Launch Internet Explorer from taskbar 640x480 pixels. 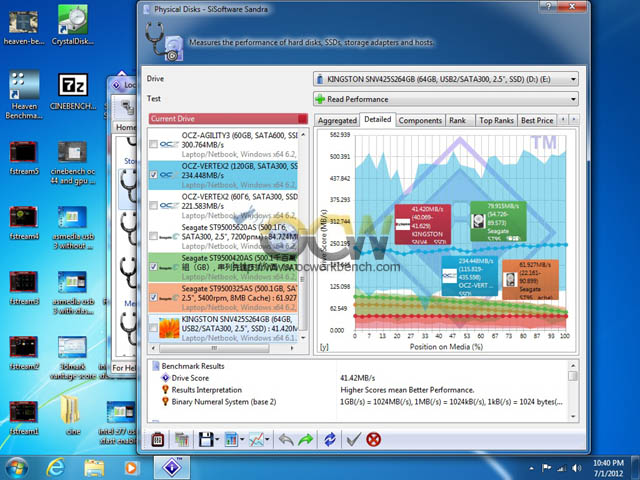(x=55, y=468)
